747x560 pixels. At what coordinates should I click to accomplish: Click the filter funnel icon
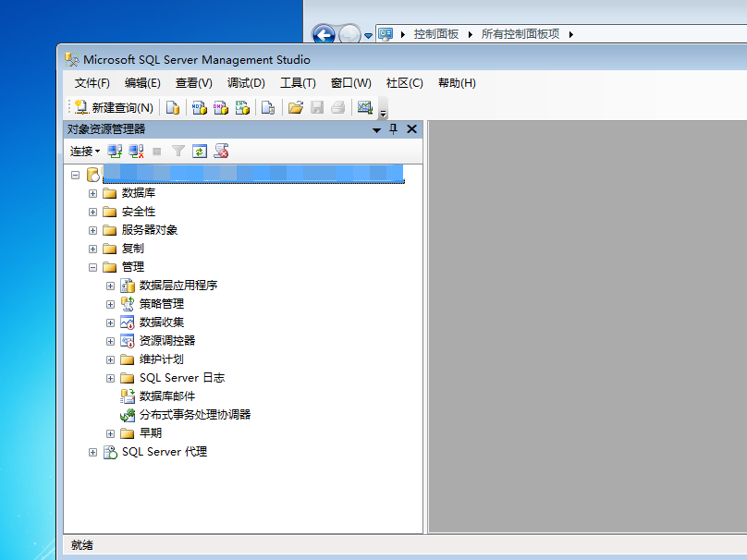coord(178,152)
